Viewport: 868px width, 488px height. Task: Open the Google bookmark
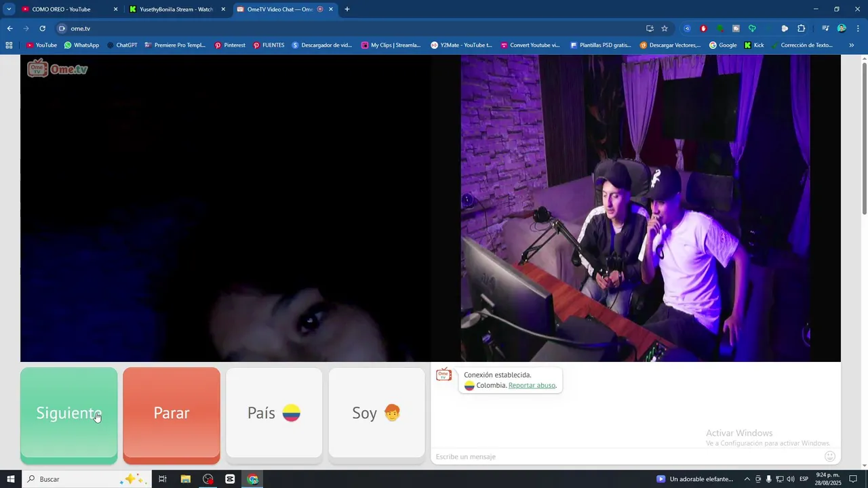[x=723, y=45]
